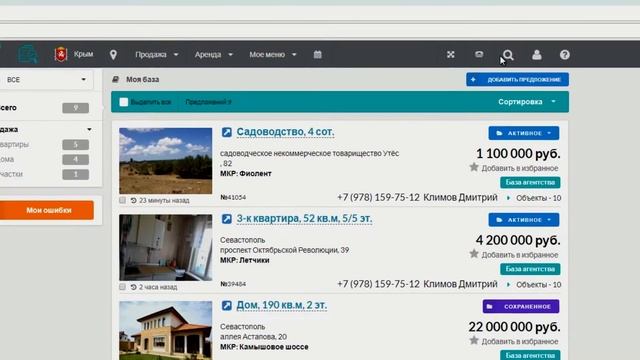
Task: Open the 3-к квартира kitchen photo thumbnail
Action: (166, 248)
